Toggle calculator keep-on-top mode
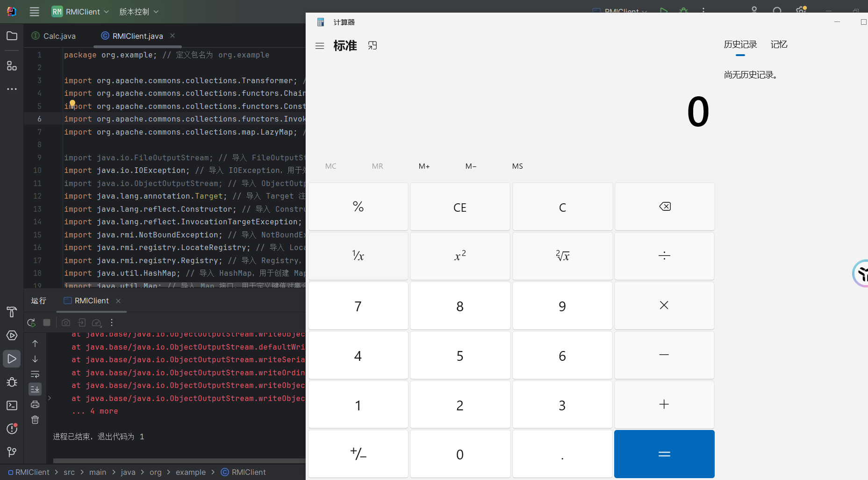This screenshot has height=480, width=868. click(372, 46)
